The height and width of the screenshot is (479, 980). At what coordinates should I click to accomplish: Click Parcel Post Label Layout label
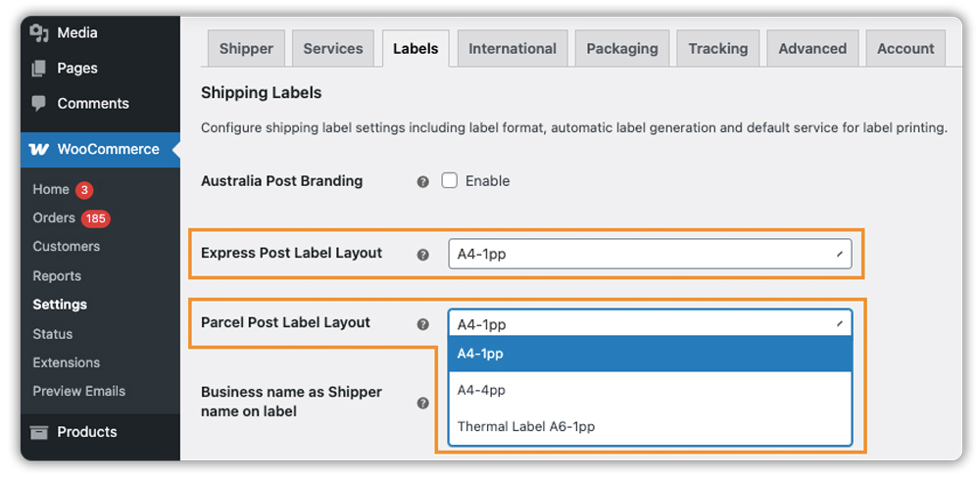tap(285, 323)
